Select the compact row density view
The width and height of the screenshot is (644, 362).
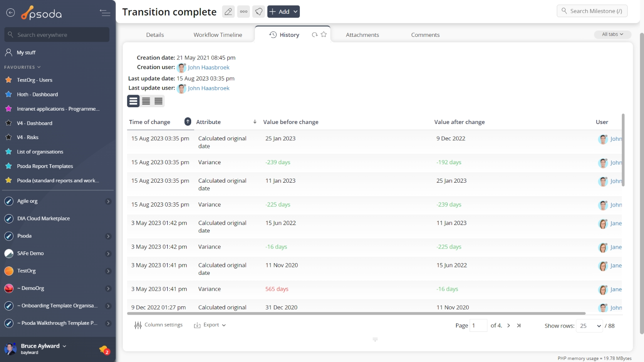pyautogui.click(x=158, y=101)
